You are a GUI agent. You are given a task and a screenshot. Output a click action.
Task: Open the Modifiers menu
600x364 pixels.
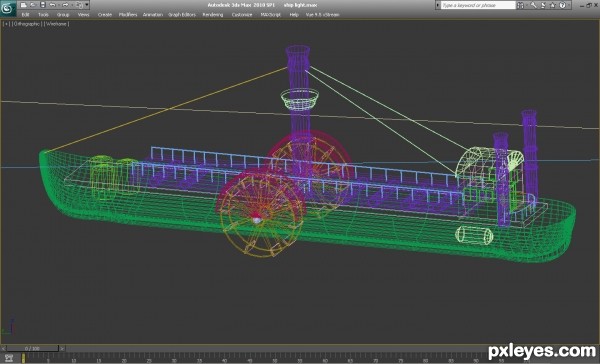click(128, 15)
